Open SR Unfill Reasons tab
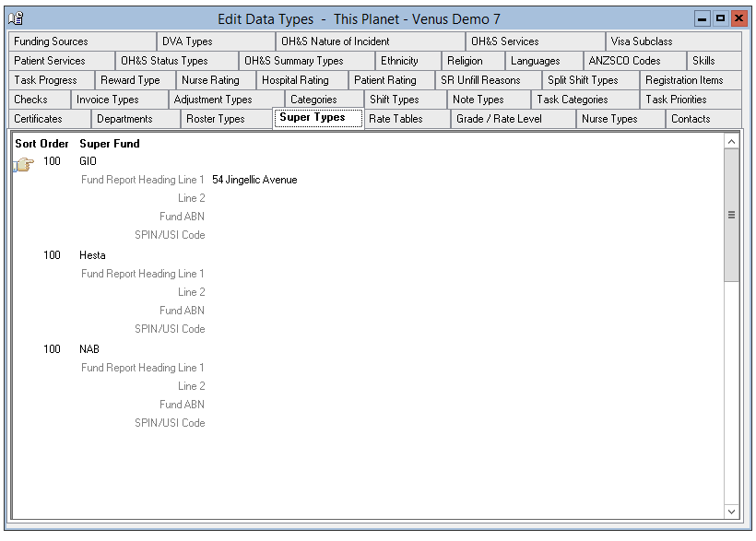Image resolution: width=756 pixels, height=541 pixels. 488,80
